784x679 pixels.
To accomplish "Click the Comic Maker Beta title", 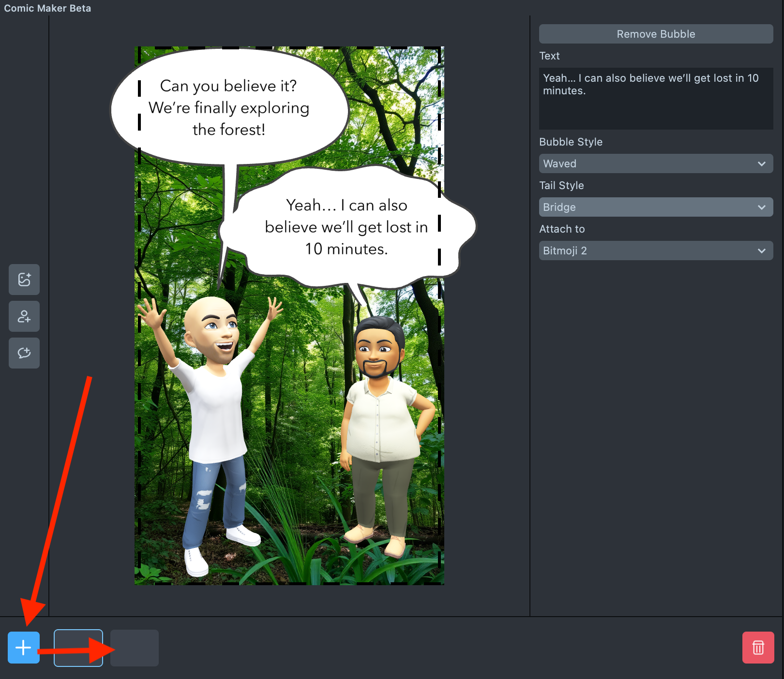I will click(47, 8).
